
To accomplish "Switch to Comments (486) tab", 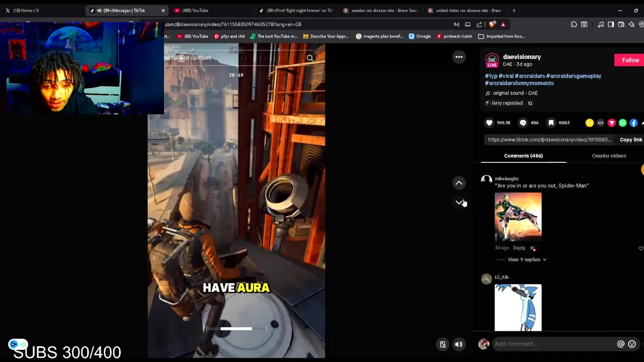I will (x=523, y=156).
